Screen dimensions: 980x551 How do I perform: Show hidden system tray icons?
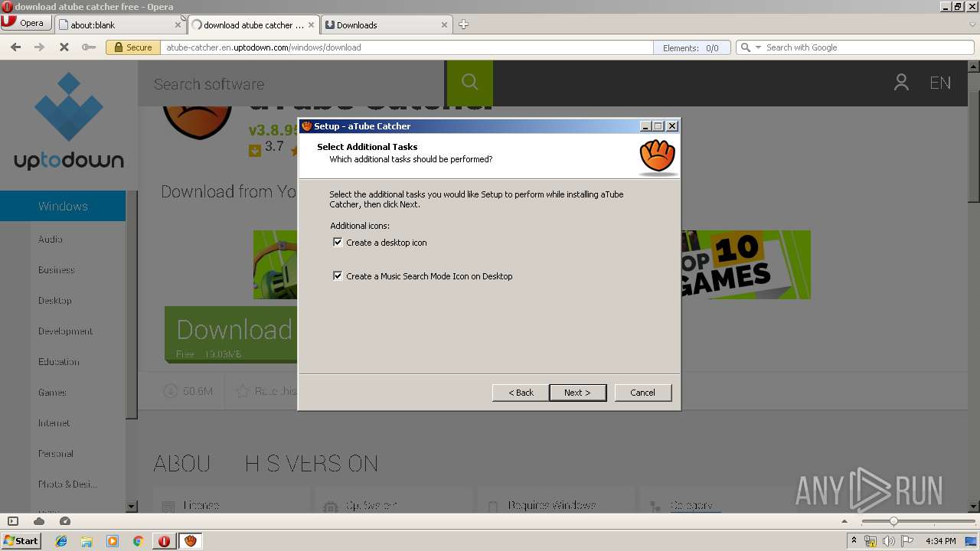point(854,541)
